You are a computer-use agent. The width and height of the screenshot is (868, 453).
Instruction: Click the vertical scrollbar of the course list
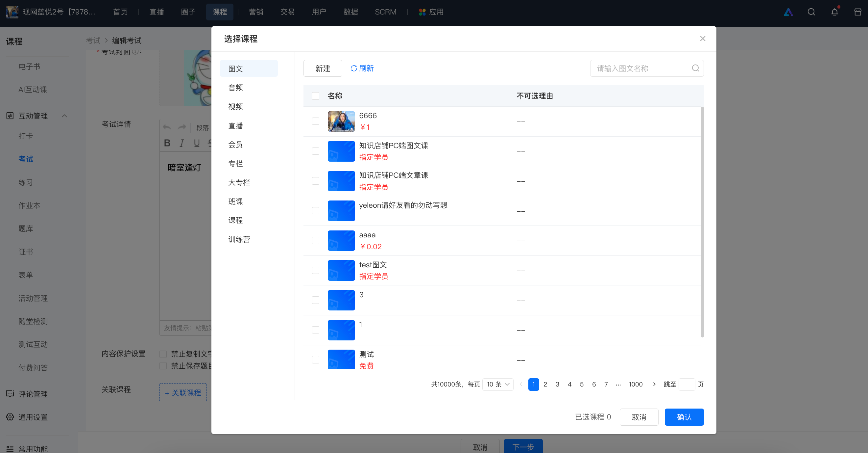coord(702,222)
